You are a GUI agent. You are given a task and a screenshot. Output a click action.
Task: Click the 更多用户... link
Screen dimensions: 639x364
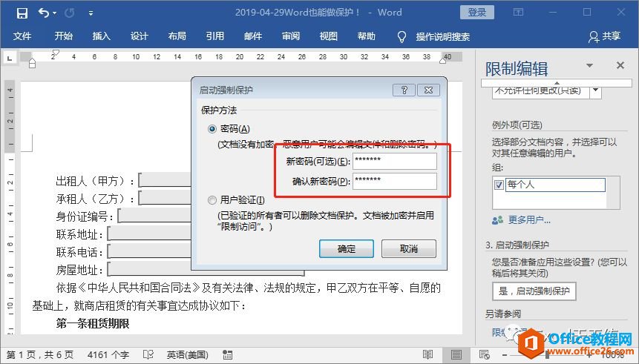(x=529, y=220)
